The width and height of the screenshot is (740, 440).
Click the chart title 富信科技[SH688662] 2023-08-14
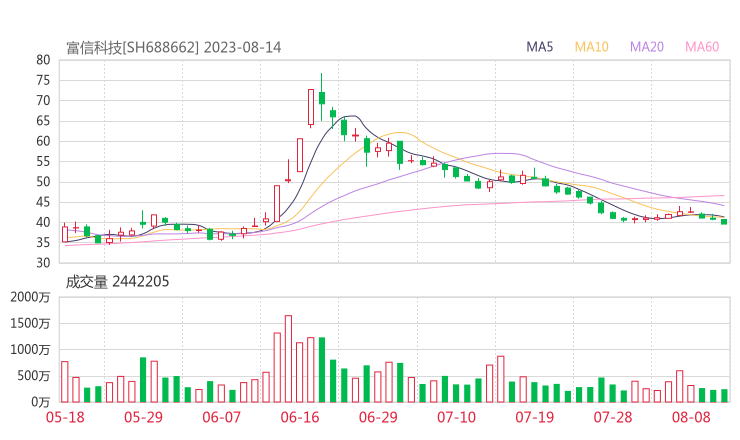click(174, 48)
